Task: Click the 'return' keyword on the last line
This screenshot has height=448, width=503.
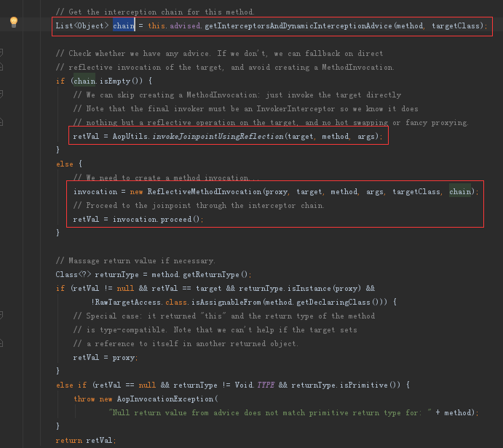Action: 69,441
